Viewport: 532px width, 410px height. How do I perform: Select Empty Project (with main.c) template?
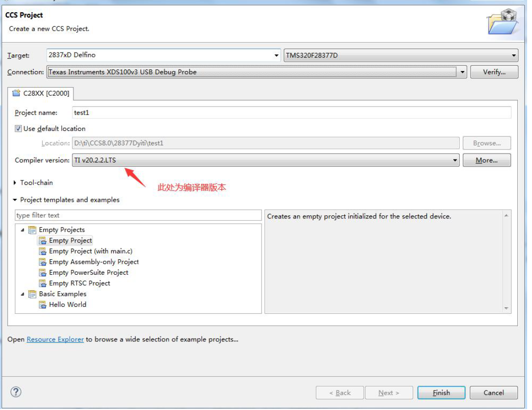[x=90, y=251]
